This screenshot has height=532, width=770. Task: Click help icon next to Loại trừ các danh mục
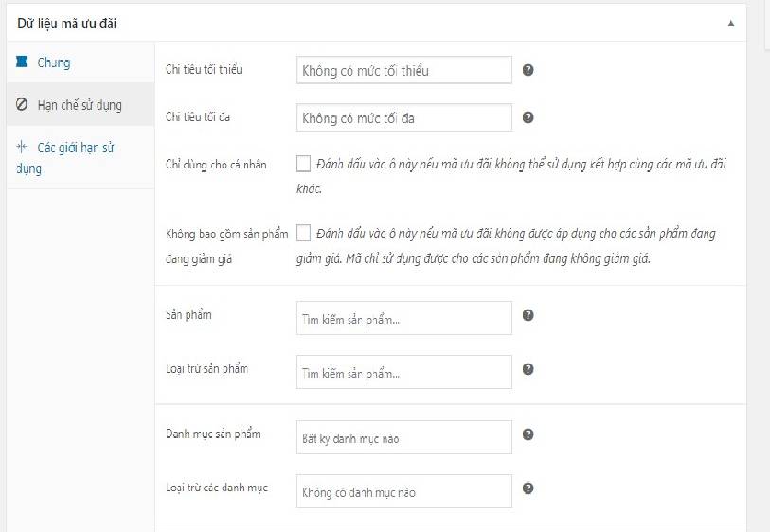(528, 488)
